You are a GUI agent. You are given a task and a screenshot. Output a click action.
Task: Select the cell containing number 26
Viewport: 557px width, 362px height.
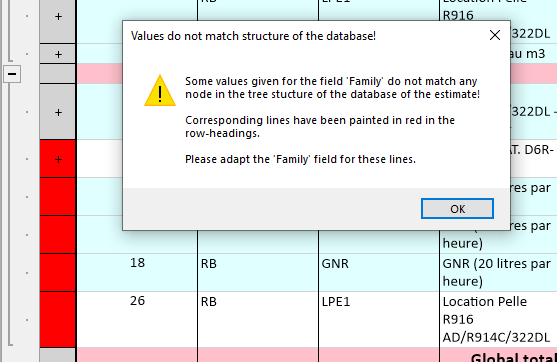coord(137,319)
